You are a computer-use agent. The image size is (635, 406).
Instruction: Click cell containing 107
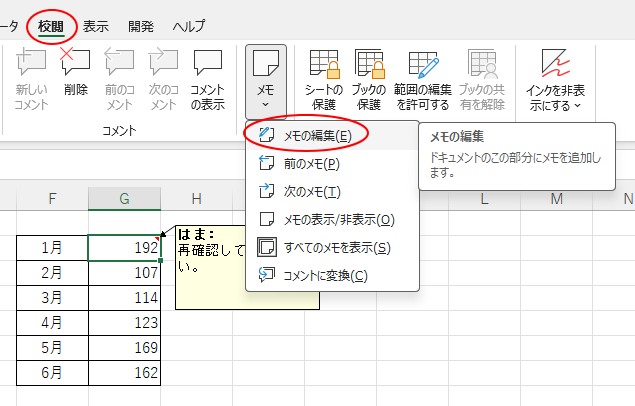click(x=124, y=273)
